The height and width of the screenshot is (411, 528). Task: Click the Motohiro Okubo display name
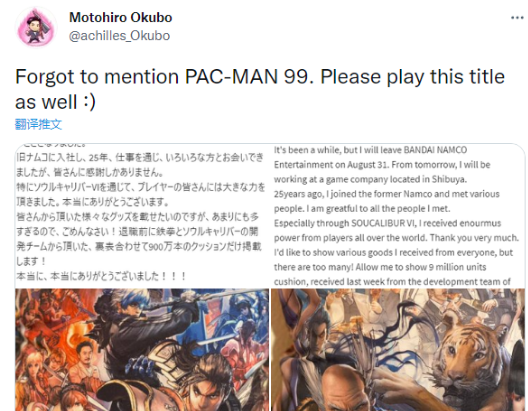(x=121, y=17)
